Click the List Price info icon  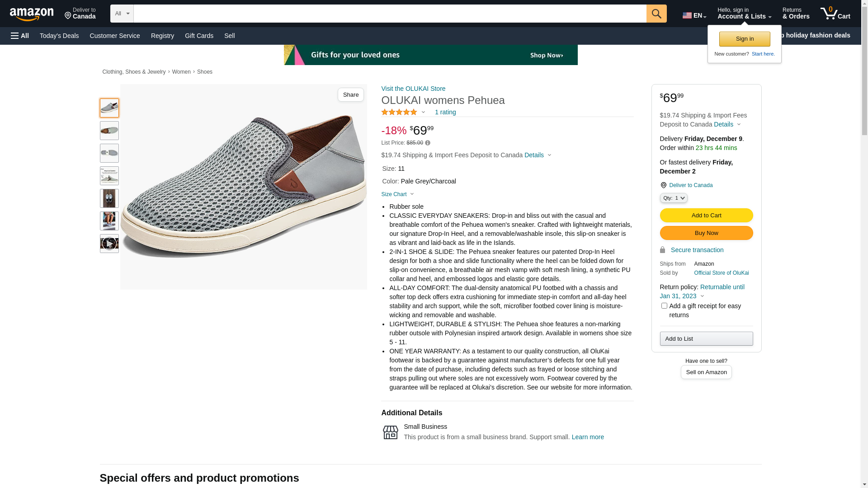[x=428, y=143]
